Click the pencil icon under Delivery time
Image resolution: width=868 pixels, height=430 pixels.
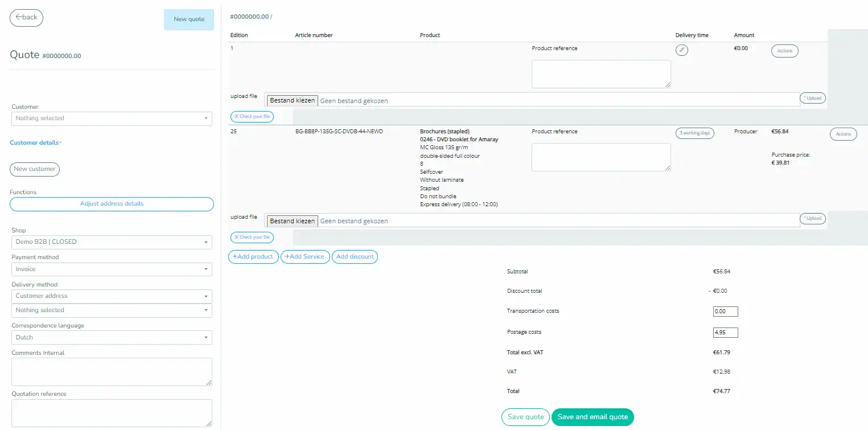682,50
